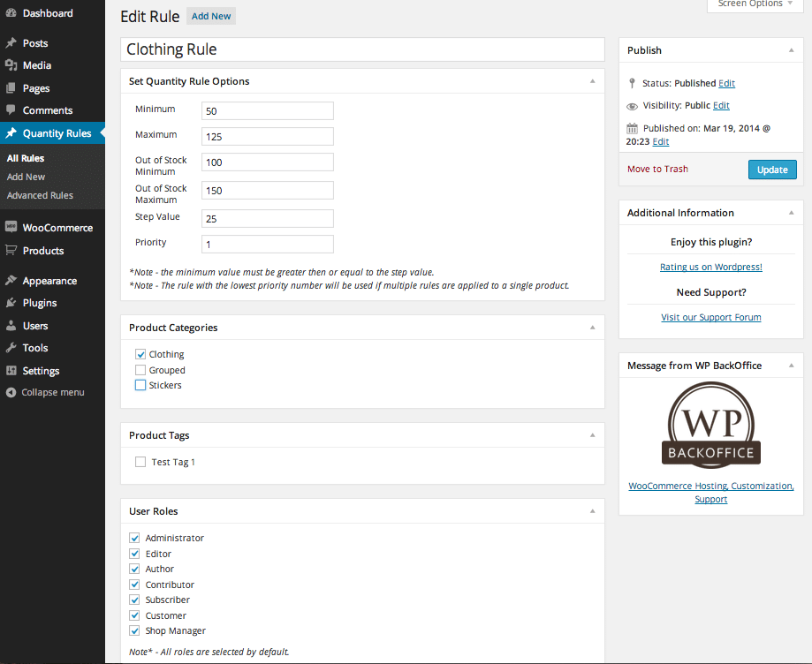812x664 pixels.
Task: Click the Tools wrench icon
Action: tap(11, 348)
